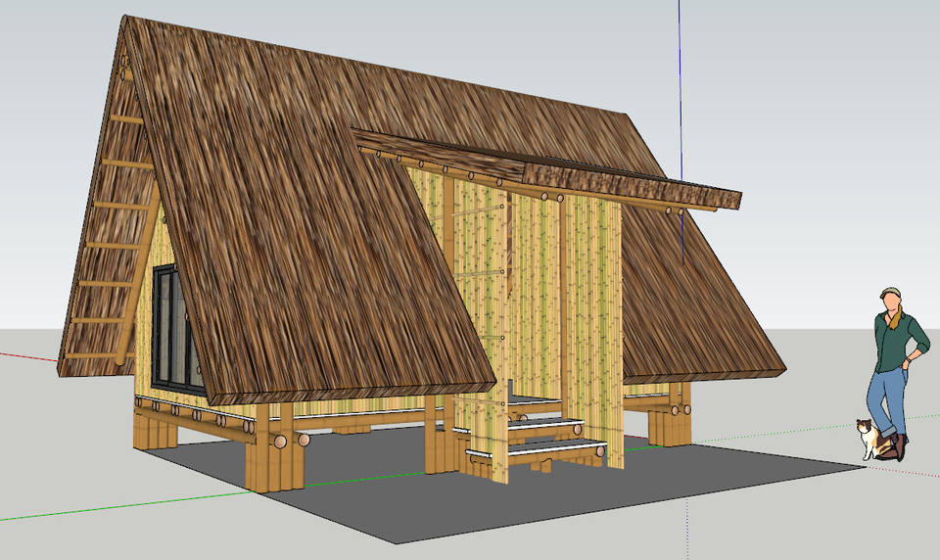Image resolution: width=940 pixels, height=560 pixels.
Task: Select the bamboo wall panel right of doorway
Action: pos(592,313)
